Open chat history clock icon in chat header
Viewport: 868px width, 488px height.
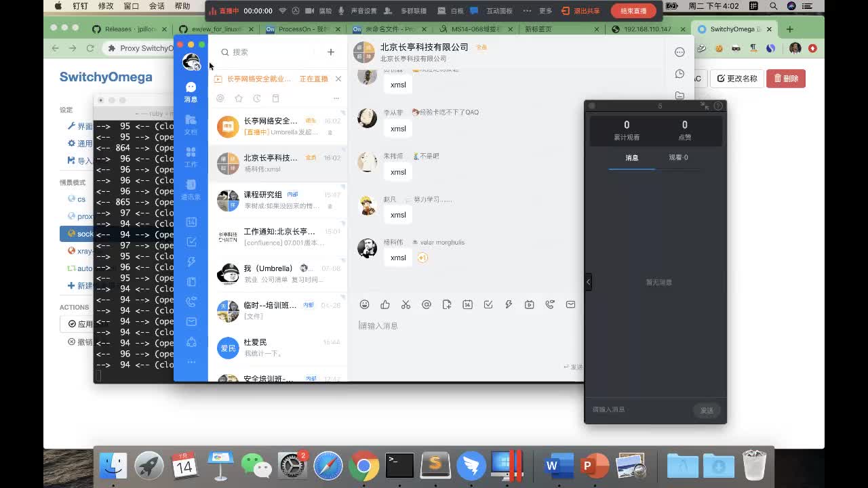click(x=679, y=74)
